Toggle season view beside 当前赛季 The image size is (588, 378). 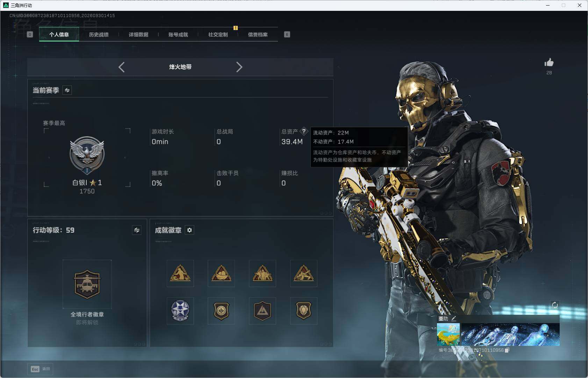tap(67, 90)
